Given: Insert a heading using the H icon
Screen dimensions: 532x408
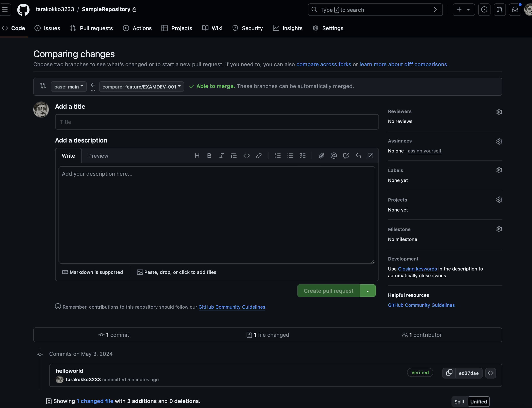Looking at the screenshot, I should click(197, 156).
